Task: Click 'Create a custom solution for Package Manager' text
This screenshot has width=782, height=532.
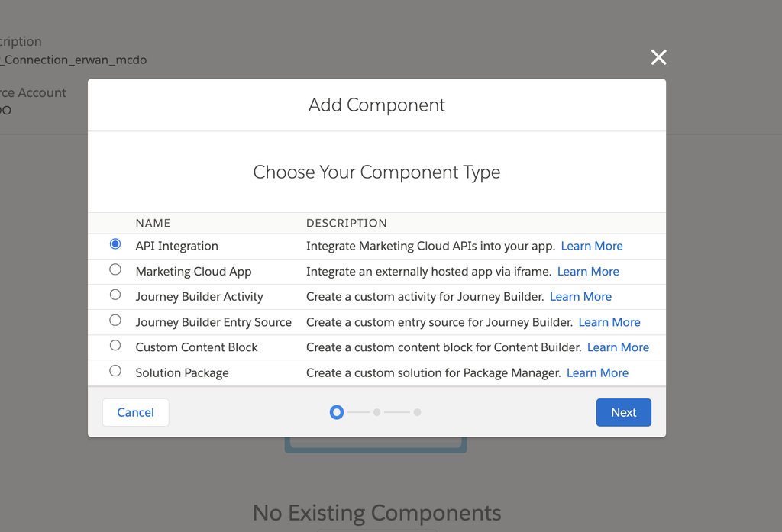Action: 434,373
